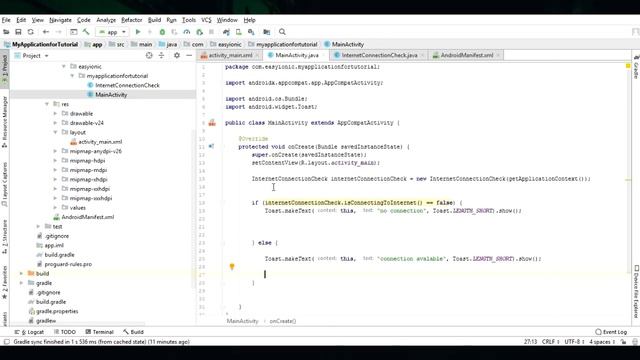Click the Search Everywhere magnifier icon
The image size is (640, 360).
[282, 32]
